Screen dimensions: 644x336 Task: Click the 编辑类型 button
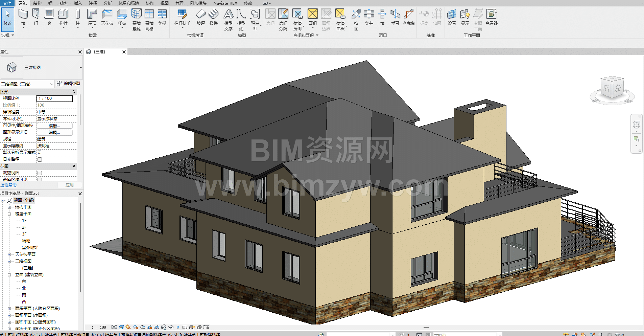(x=69, y=84)
